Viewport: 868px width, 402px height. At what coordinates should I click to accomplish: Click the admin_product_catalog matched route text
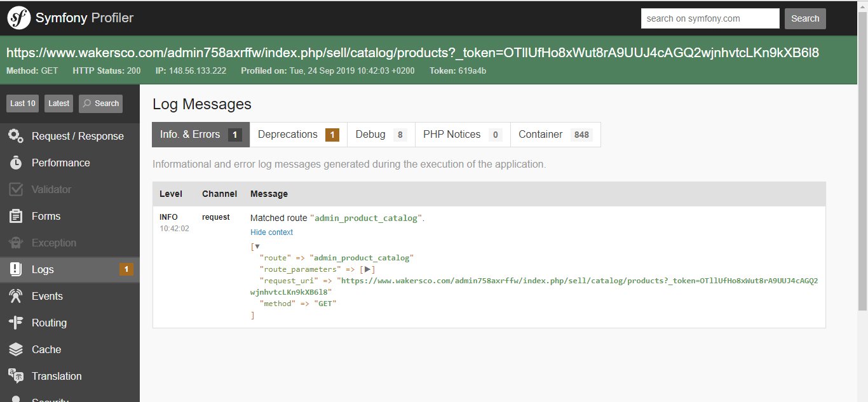(365, 218)
